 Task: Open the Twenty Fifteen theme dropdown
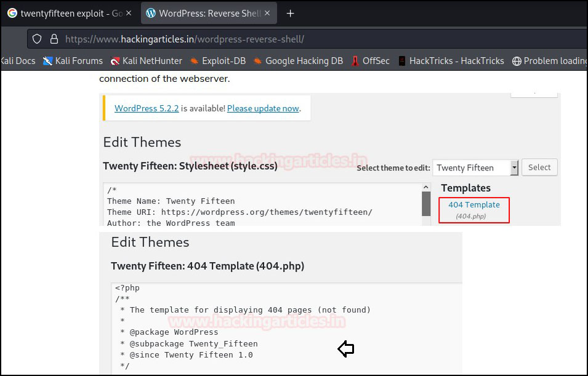[x=475, y=167]
